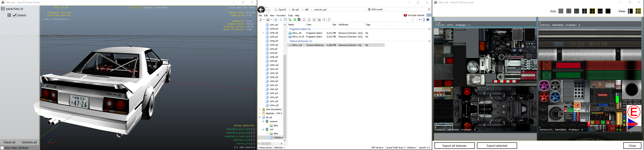644x150 pixels.
Task: Select the third thumbnail size icon
Action: [x=577, y=11]
